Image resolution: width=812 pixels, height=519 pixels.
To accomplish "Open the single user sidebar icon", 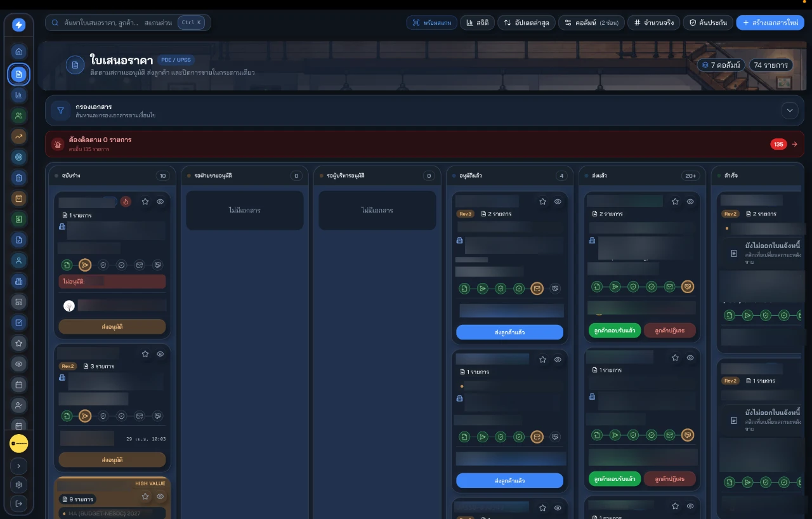I will 19,260.
